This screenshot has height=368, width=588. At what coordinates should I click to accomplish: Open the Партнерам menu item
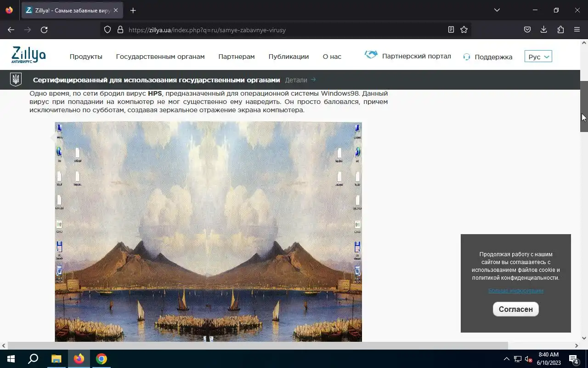(x=237, y=57)
